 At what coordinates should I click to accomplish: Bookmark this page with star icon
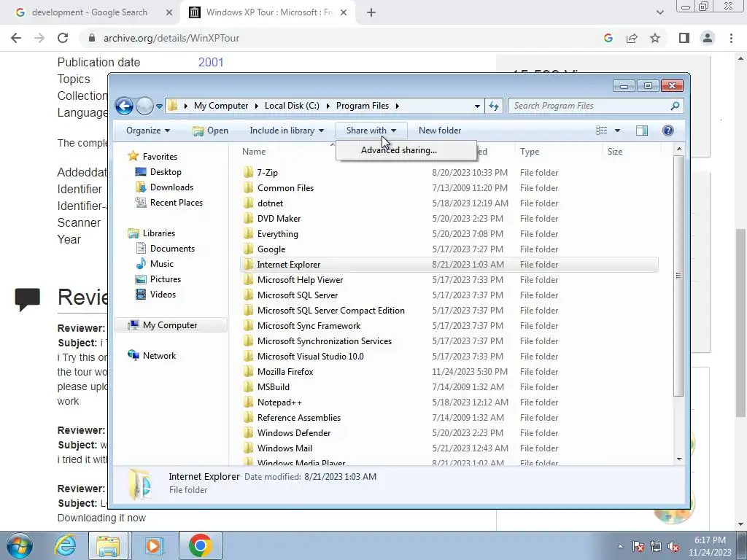655,38
